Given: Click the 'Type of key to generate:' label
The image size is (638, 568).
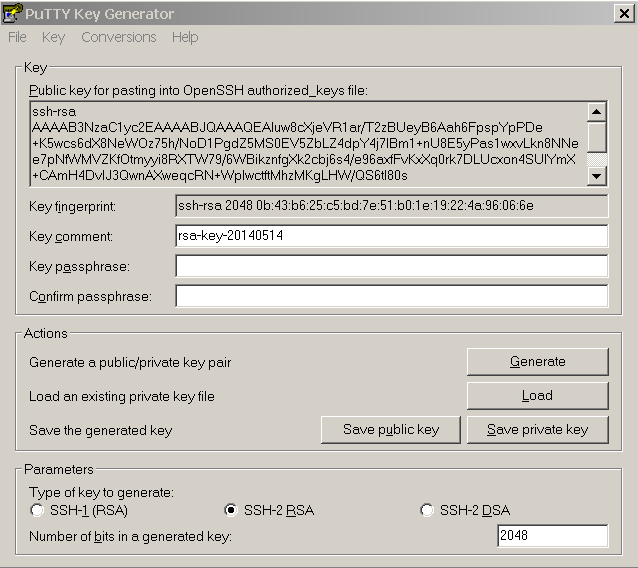Looking at the screenshot, I should pyautogui.click(x=101, y=493).
